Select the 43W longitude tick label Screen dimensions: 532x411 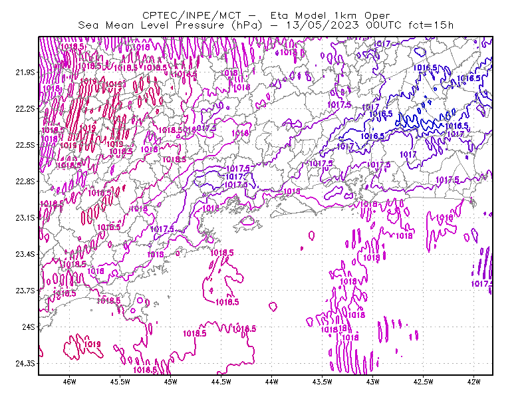(x=373, y=382)
